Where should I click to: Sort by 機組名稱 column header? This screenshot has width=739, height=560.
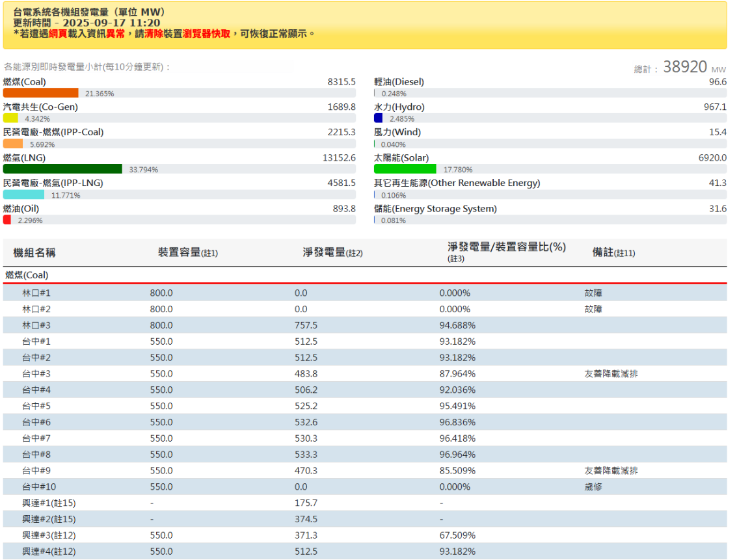click(34, 252)
